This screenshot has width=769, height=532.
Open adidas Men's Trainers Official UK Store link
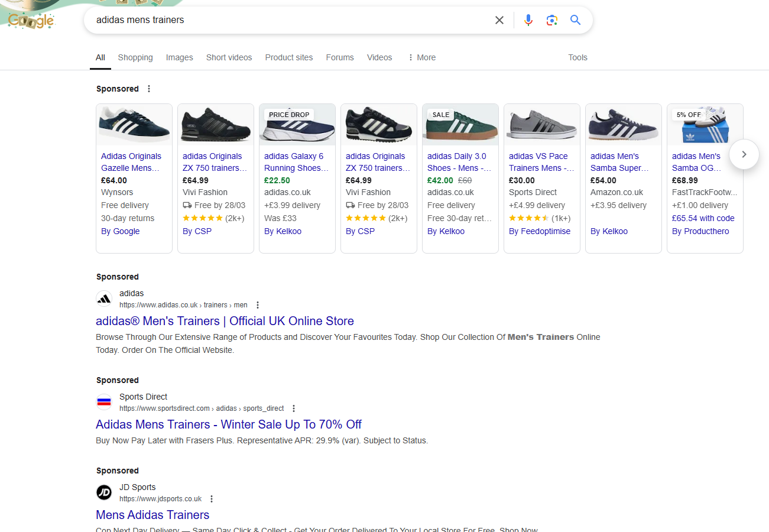(x=225, y=321)
